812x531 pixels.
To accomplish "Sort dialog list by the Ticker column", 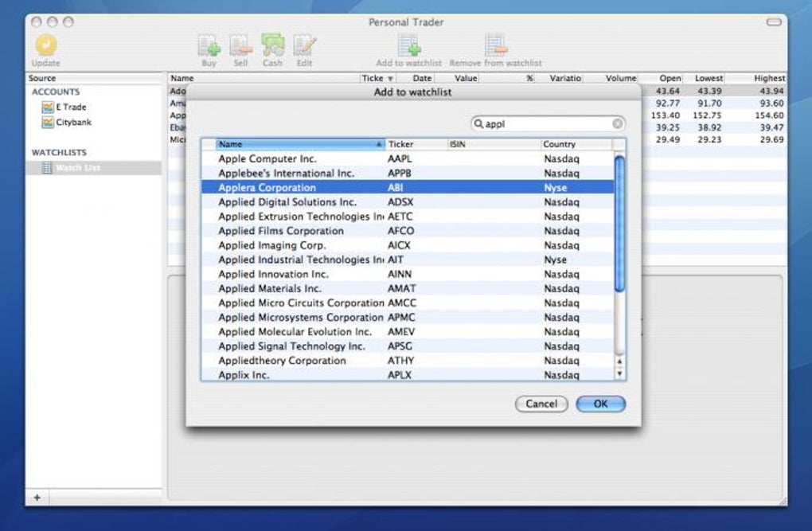I will tap(416, 144).
